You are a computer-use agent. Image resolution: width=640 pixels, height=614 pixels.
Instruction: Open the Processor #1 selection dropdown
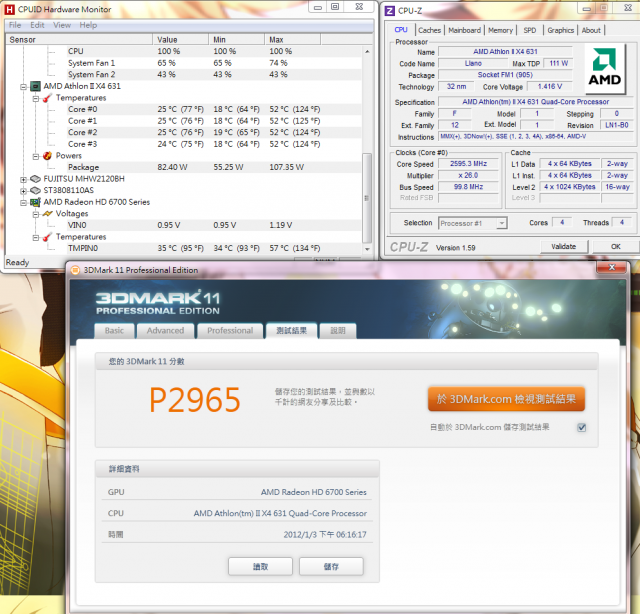(502, 223)
